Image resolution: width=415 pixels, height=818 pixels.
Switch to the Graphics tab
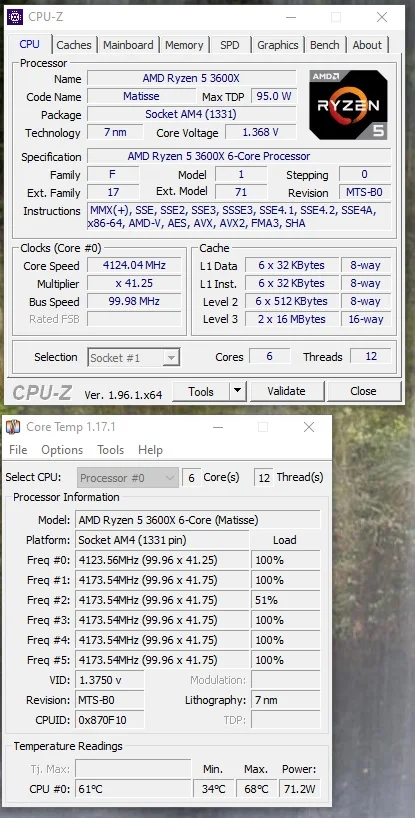tap(277, 45)
